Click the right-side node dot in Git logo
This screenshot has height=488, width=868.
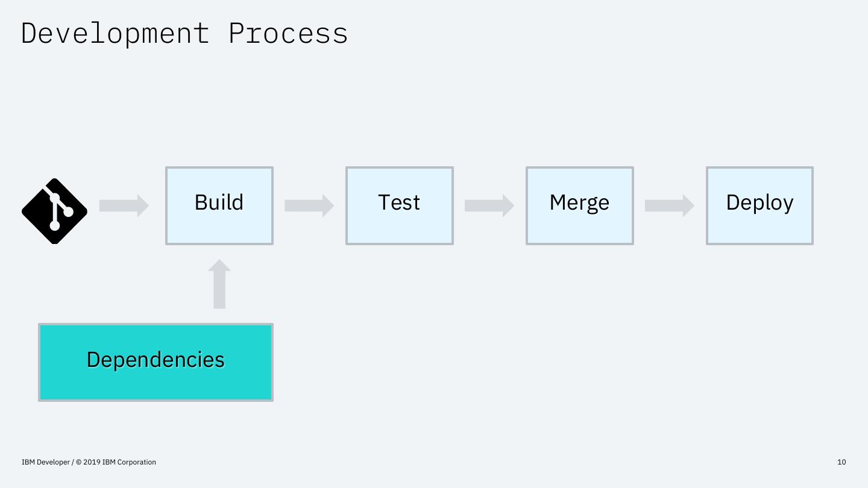(x=68, y=211)
